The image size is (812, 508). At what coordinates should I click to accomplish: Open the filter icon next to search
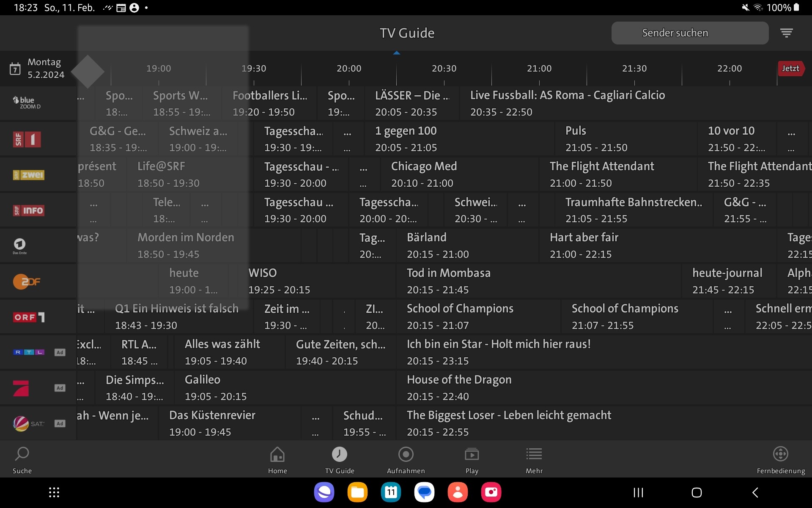point(786,33)
